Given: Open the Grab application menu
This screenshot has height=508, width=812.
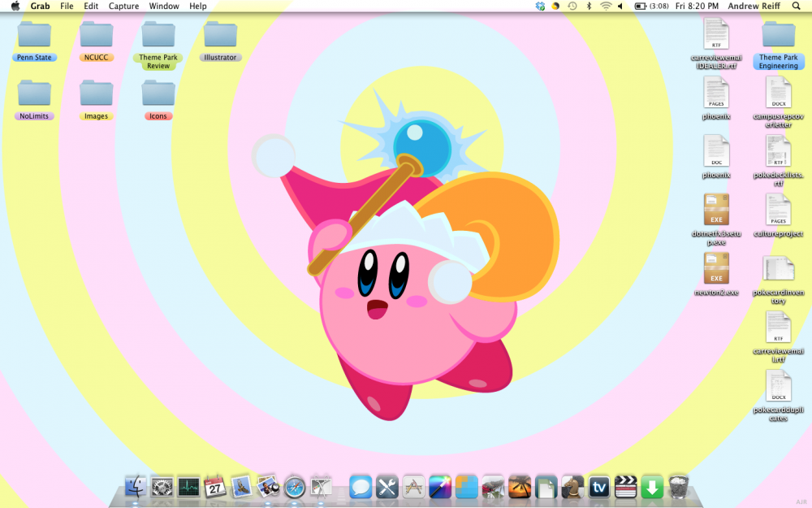Looking at the screenshot, I should point(39,6).
